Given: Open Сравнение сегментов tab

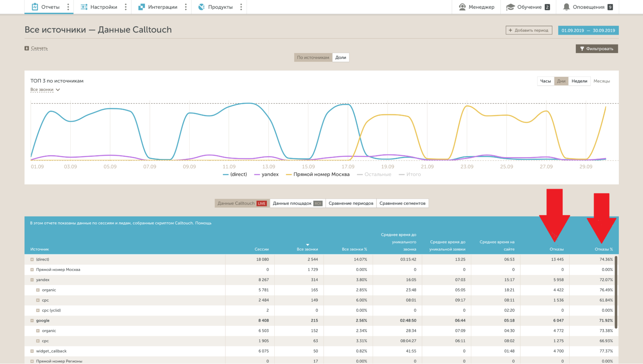Looking at the screenshot, I should click(402, 203).
